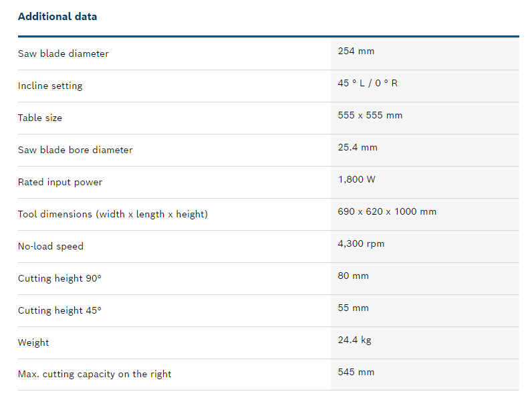Click the Tool dimensions row label

point(113,214)
